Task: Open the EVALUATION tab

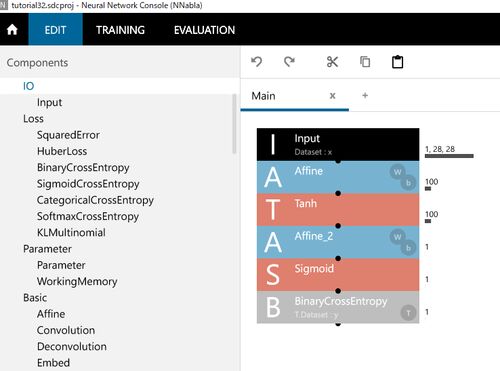Action: coord(204,30)
